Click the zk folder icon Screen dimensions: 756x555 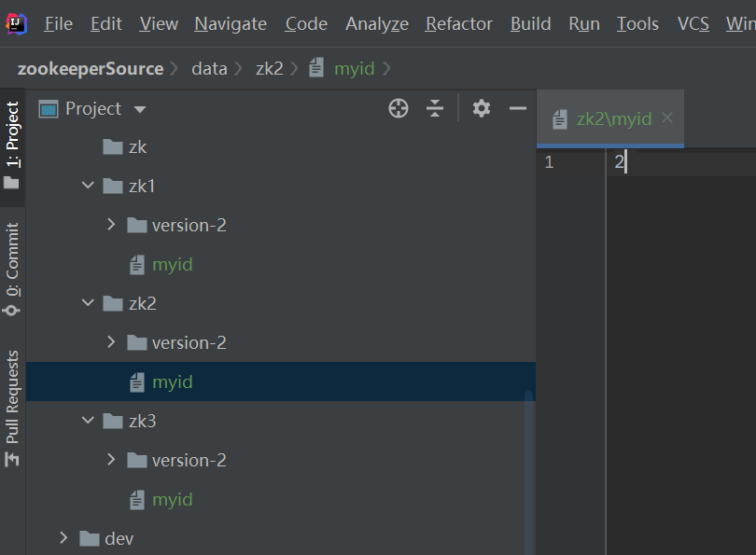[113, 146]
